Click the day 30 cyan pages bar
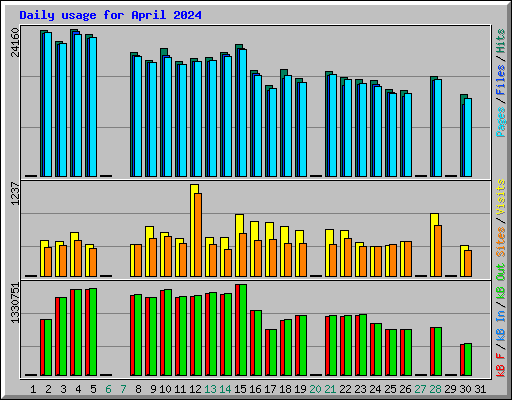Image resolution: width=512 pixels, height=400 pixels. click(x=468, y=137)
